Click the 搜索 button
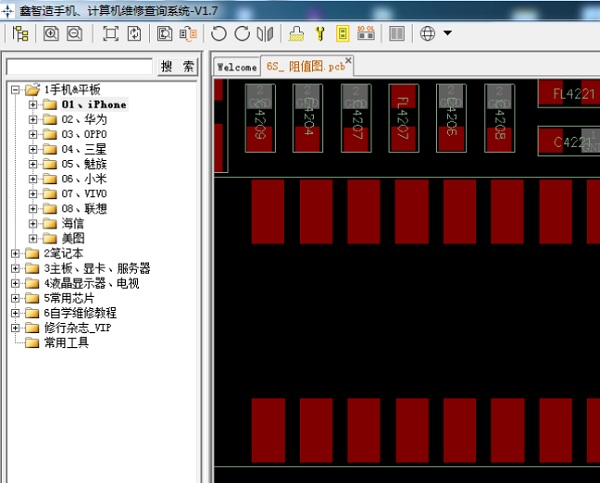Viewport: 600px width, 483px height. (178, 67)
